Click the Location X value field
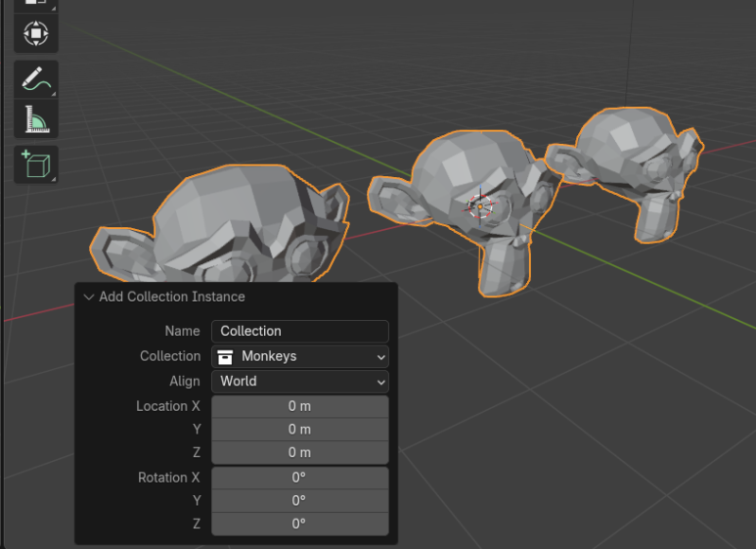 pyautogui.click(x=300, y=406)
